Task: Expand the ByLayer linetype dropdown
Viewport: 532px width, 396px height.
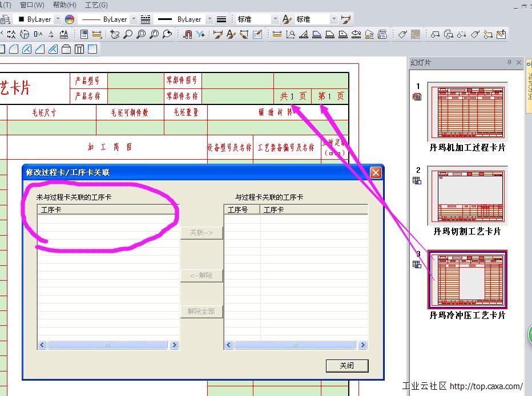Action: point(134,19)
